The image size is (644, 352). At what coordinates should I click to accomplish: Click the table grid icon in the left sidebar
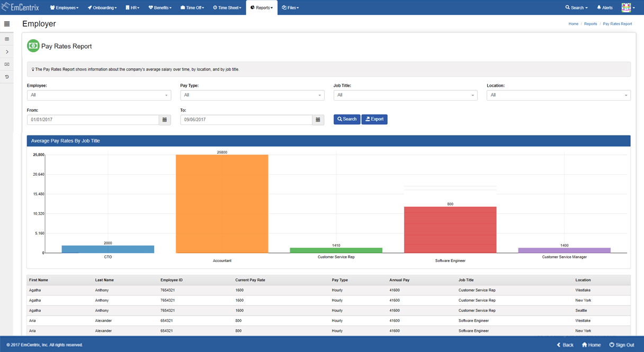(7, 39)
